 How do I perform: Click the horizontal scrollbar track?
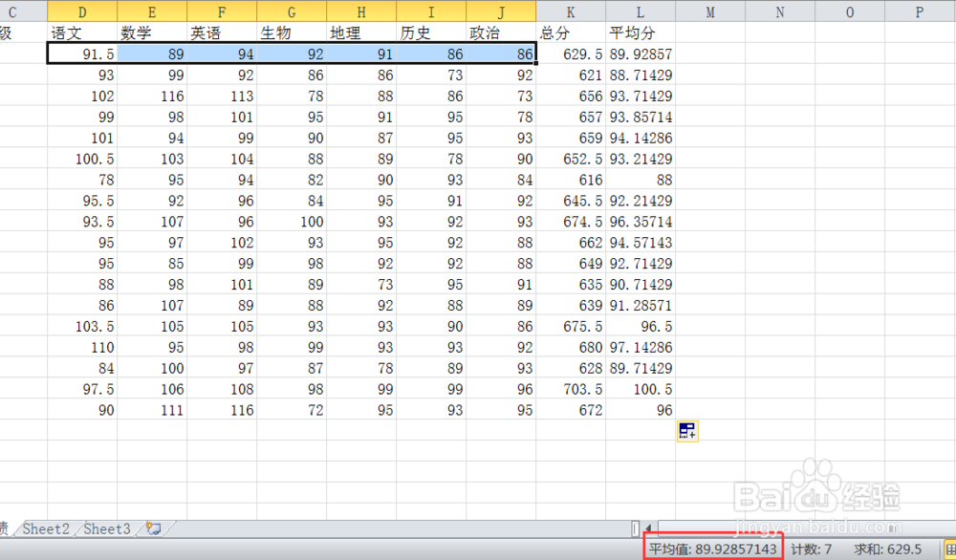click(x=813, y=528)
